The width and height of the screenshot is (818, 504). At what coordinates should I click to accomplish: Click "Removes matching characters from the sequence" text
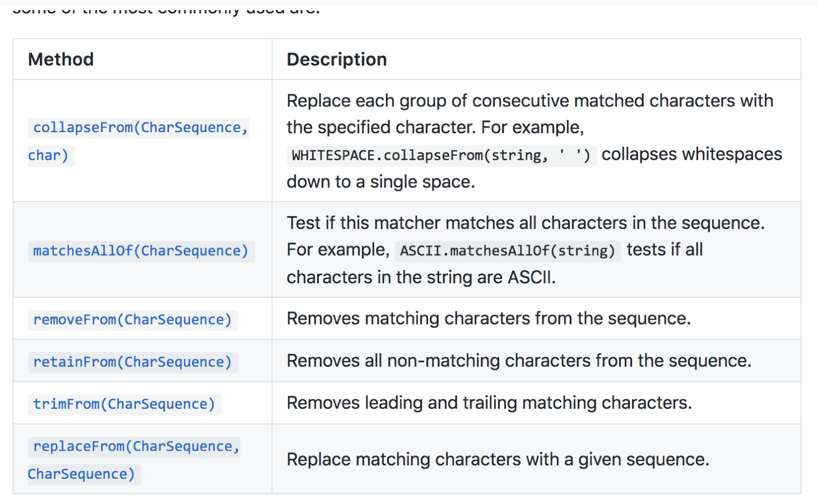pyautogui.click(x=489, y=319)
